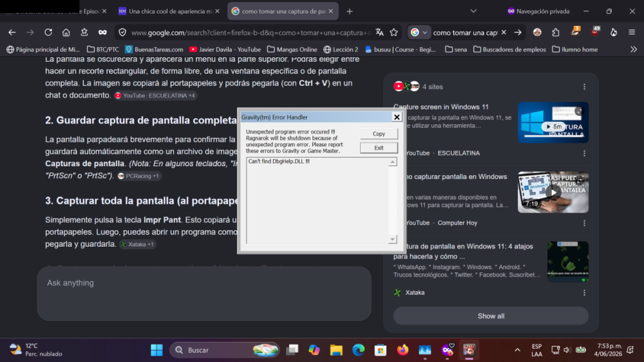
Task: Click the extension icon with badge 3
Action: [x=575, y=32]
